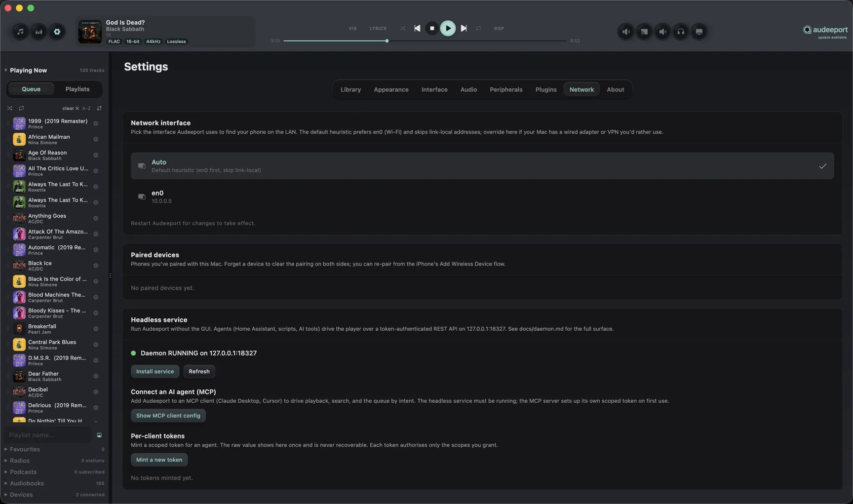Remove African Mailman from the queue
853x504 pixels.
pyautogui.click(x=96, y=139)
